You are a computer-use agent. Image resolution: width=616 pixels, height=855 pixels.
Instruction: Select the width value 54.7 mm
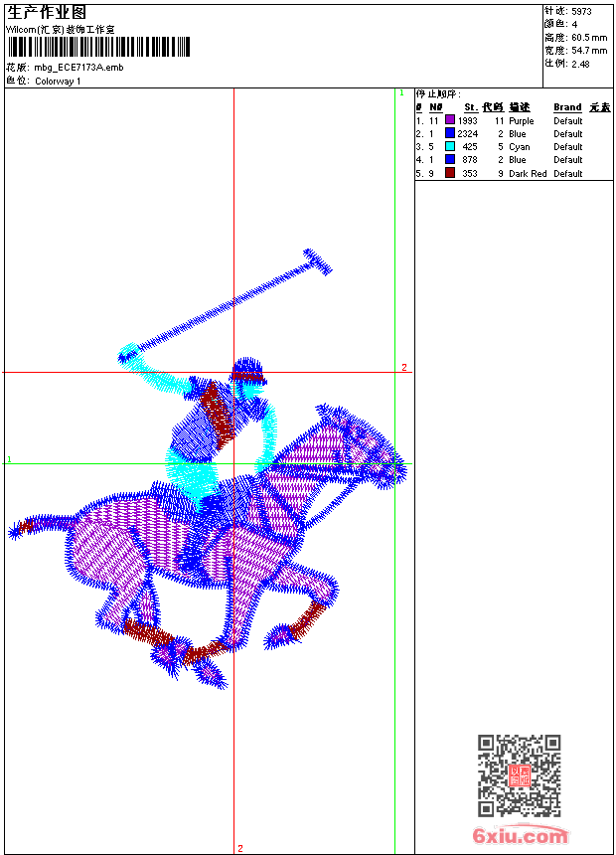point(589,51)
